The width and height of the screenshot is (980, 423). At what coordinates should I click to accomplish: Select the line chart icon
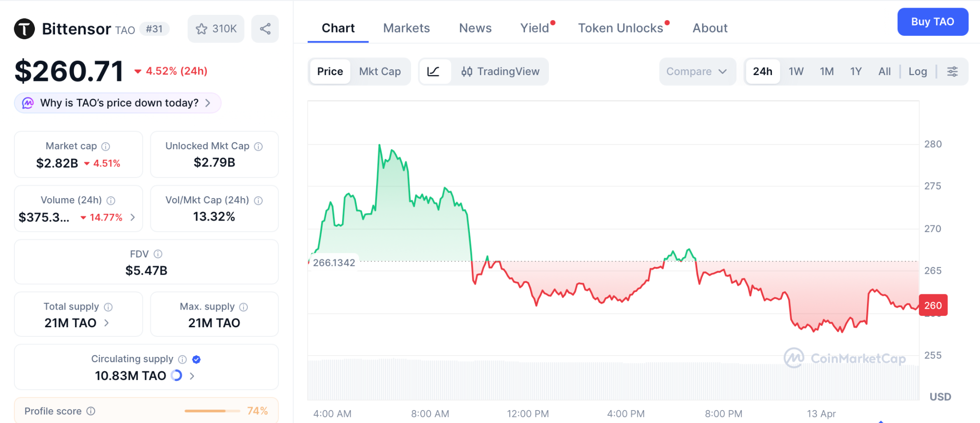pyautogui.click(x=434, y=71)
